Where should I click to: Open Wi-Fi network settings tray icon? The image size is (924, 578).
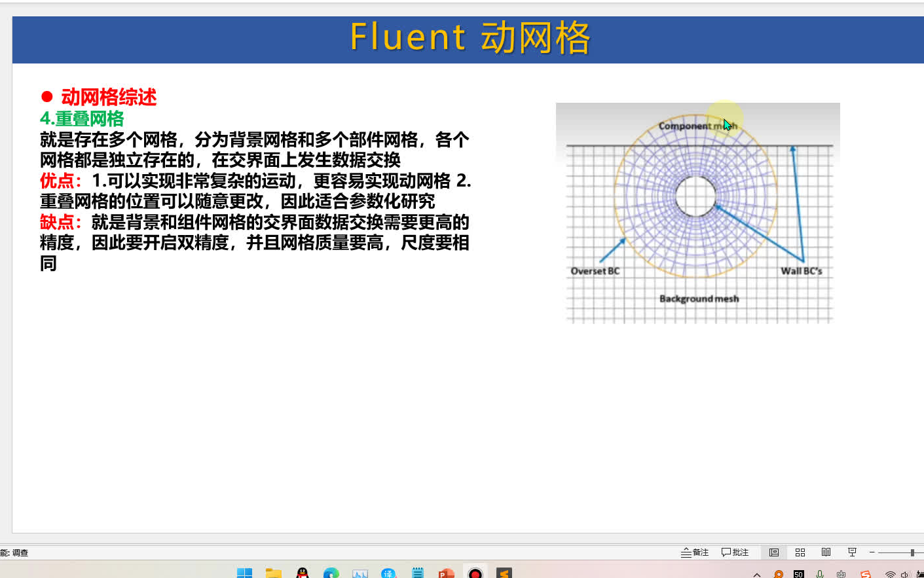pyautogui.click(x=891, y=575)
